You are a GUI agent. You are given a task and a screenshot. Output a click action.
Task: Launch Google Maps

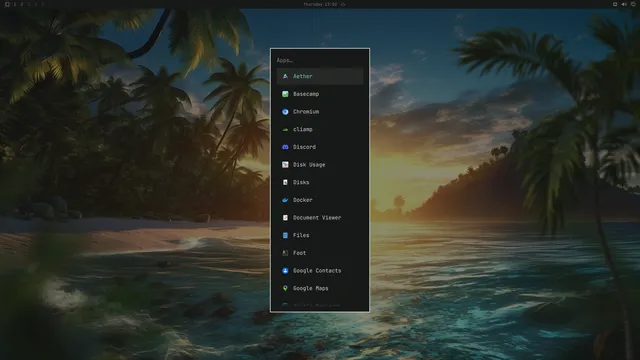[320, 288]
